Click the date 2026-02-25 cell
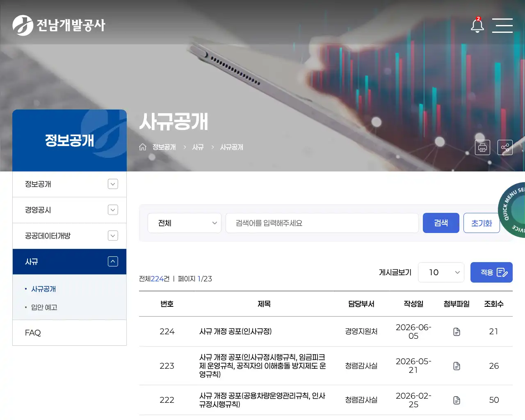This screenshot has height=420, width=525. 413,400
